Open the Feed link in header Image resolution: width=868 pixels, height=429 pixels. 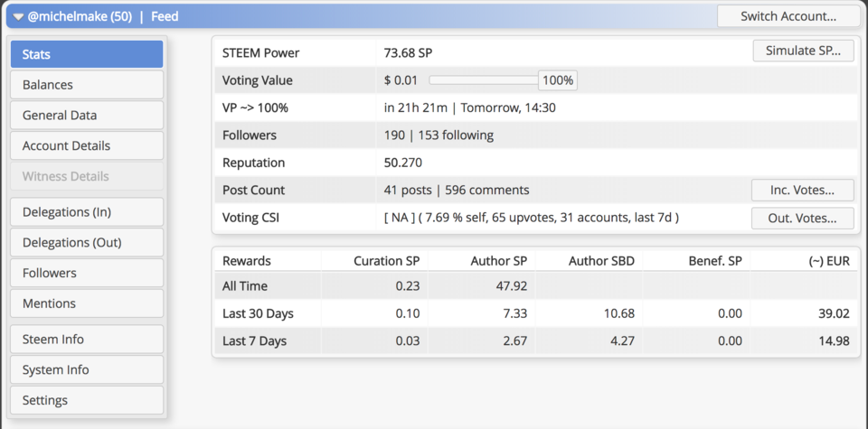point(165,16)
